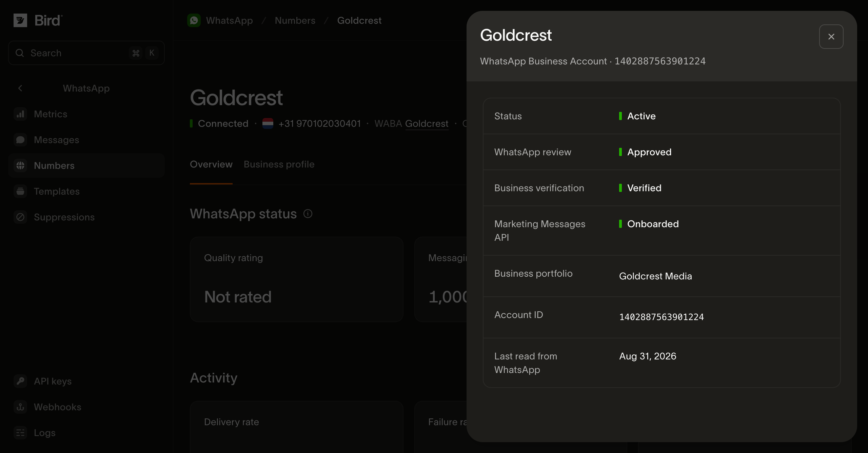868x453 pixels.
Task: Open the WABA Goldcrest link
Action: point(427,123)
